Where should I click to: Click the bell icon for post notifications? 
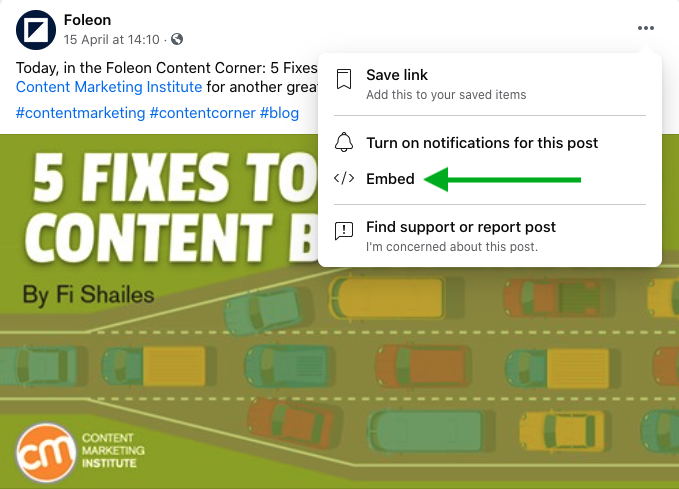(344, 142)
